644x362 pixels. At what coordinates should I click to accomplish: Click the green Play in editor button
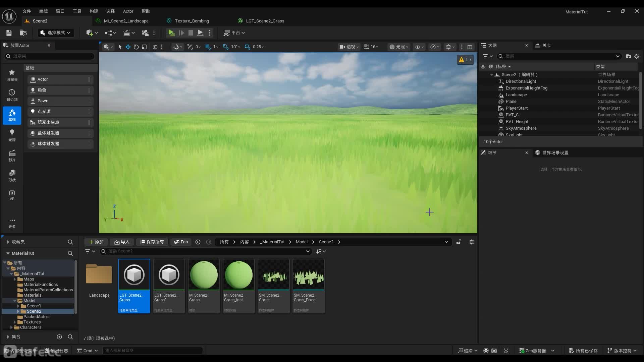coord(171,33)
